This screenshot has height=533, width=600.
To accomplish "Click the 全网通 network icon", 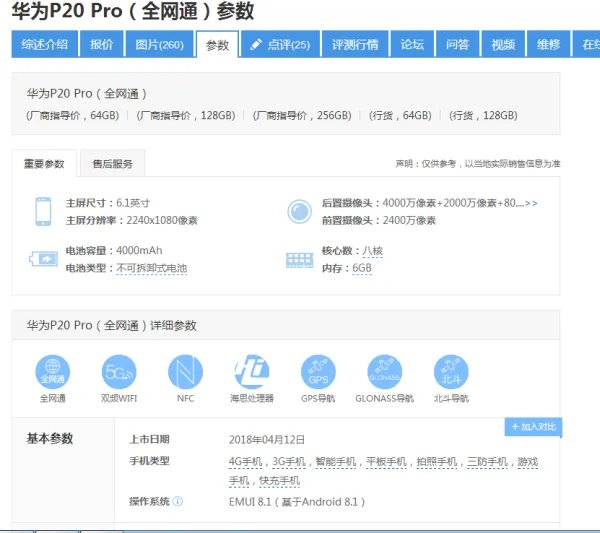I will pyautogui.click(x=52, y=372).
